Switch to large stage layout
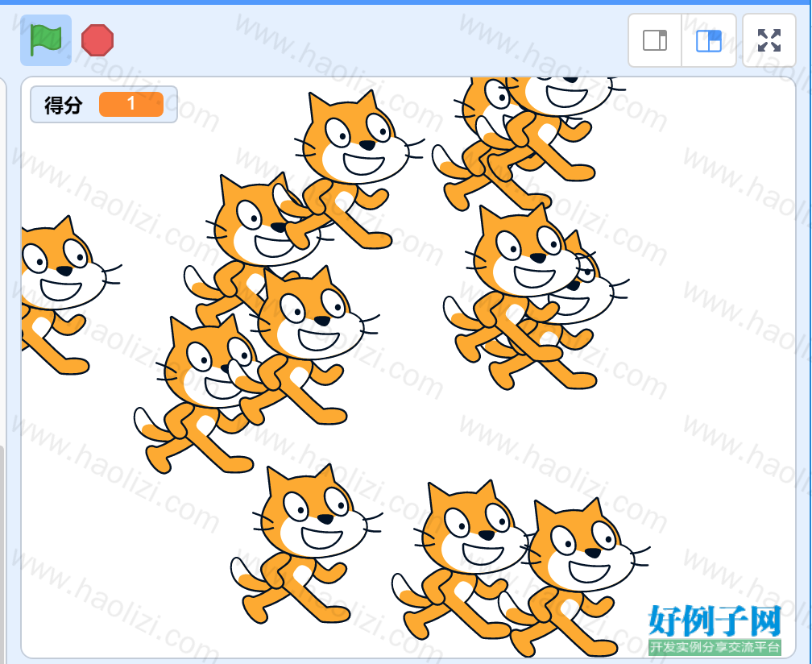This screenshot has width=812, height=664. [x=709, y=40]
